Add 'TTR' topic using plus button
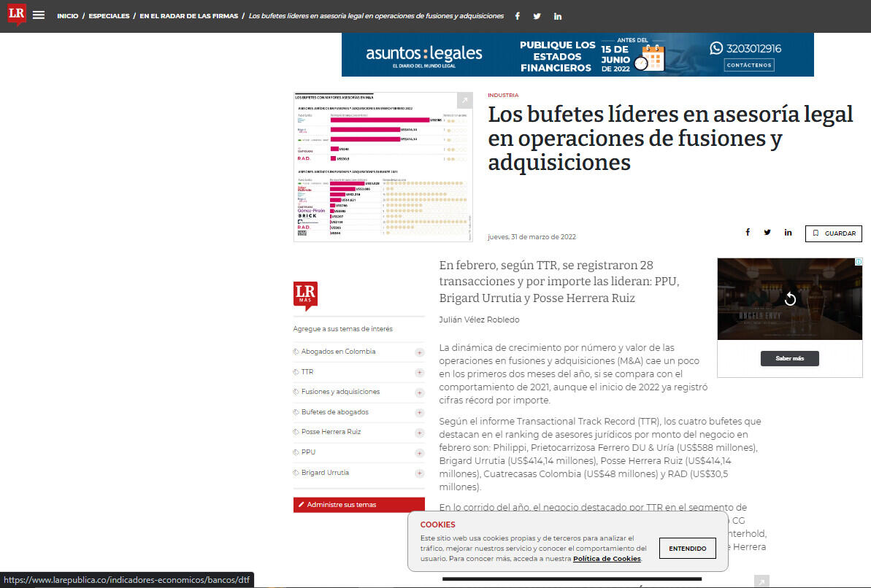871x588 pixels. click(x=419, y=373)
